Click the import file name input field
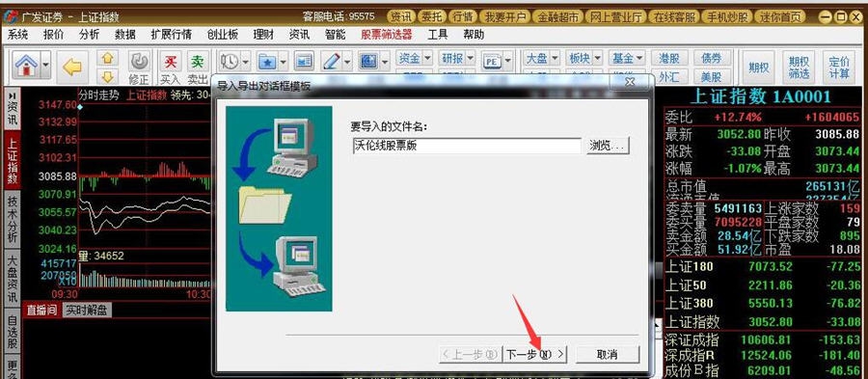 [466, 146]
